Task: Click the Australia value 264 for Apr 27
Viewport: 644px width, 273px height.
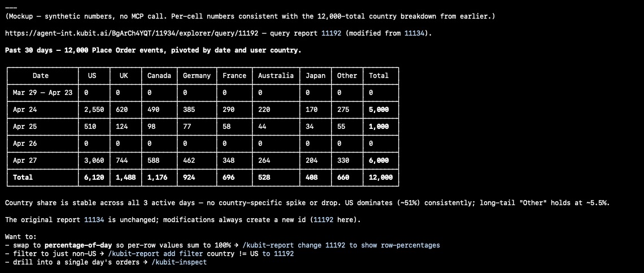Action: 264,161
